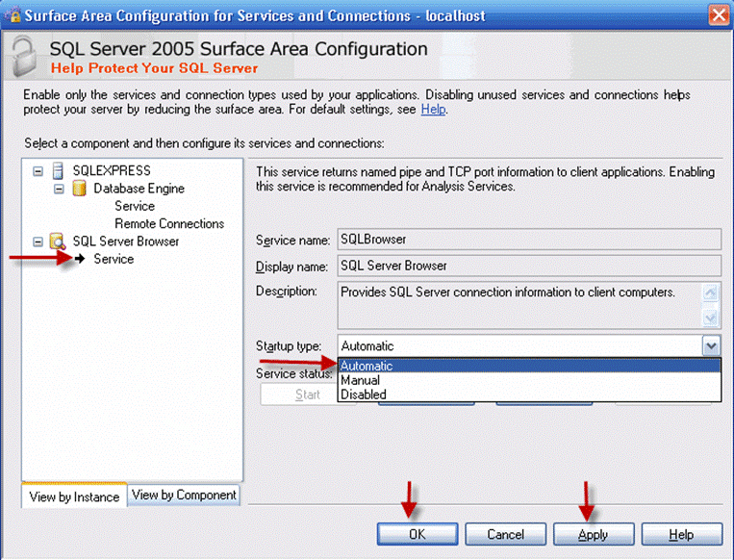Click the Database Engine cylinder icon
The image size is (734, 560).
point(79,189)
